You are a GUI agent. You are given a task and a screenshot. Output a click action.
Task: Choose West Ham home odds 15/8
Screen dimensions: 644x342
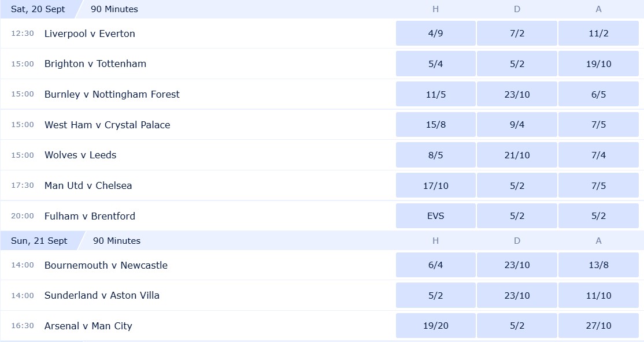[x=435, y=124]
